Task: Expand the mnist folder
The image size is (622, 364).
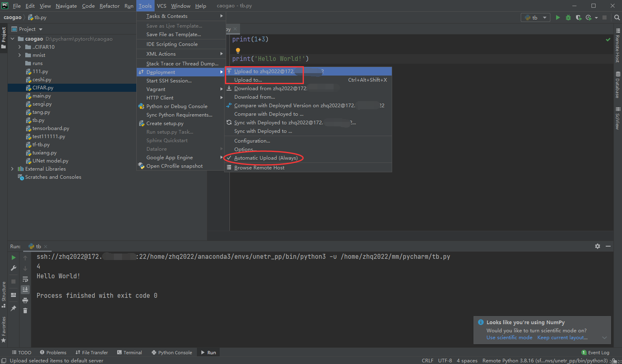Action: (x=20, y=55)
